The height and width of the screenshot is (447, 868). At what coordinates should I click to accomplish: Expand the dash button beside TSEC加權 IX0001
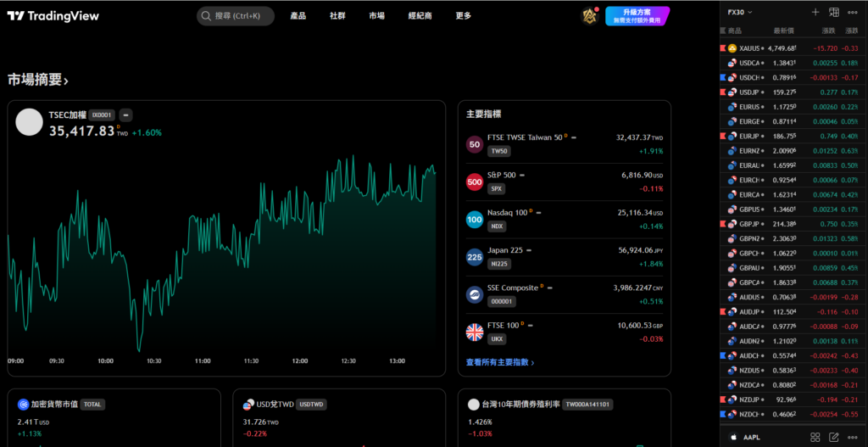126,115
